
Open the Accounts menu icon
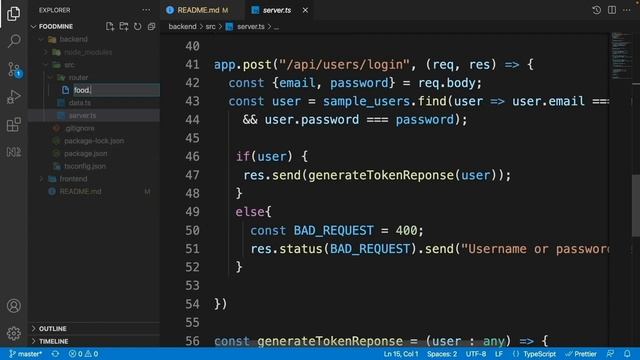[x=13, y=306]
